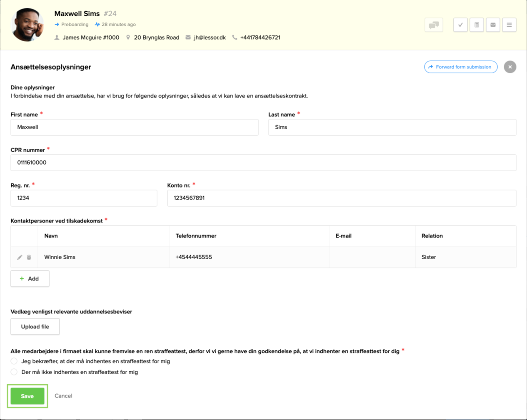Click the checkmark tasks icon
The image size is (527, 420).
click(460, 25)
